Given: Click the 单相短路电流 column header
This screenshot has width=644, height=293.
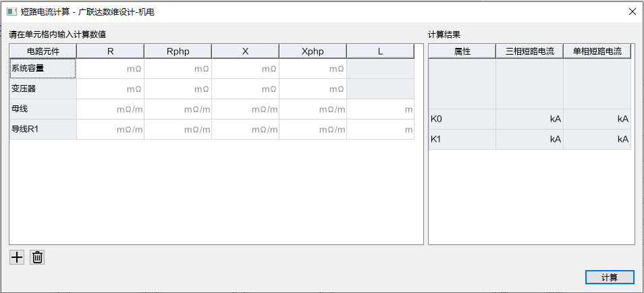Looking at the screenshot, I should [597, 51].
